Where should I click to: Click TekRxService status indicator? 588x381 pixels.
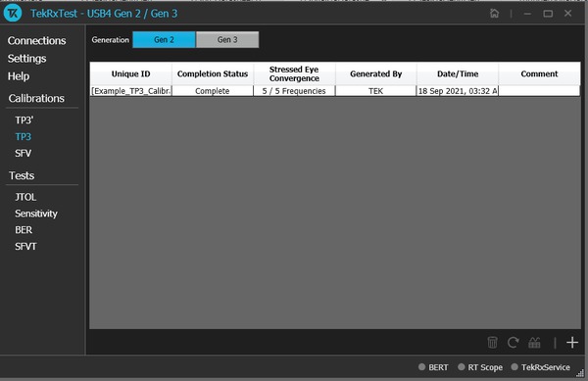click(x=540, y=367)
